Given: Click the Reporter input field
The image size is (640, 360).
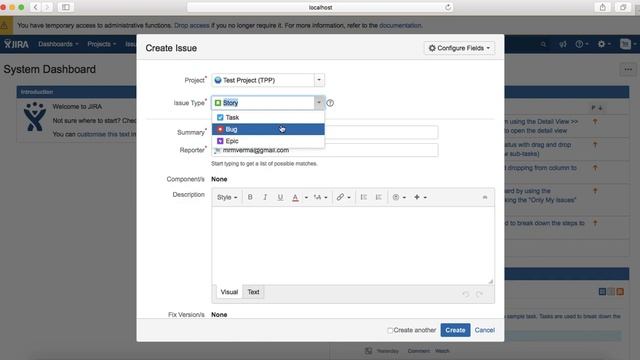Looking at the screenshot, I should (x=324, y=150).
